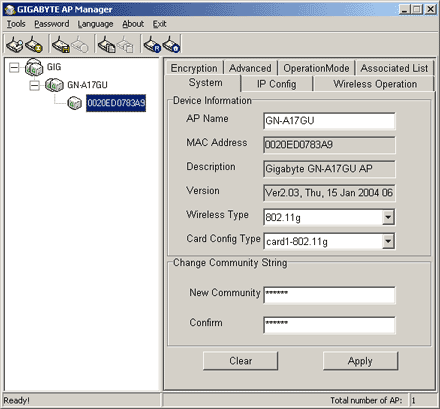This screenshot has width=440, height=409.
Task: Click the GN-A17GU group node icon
Action: pos(54,85)
